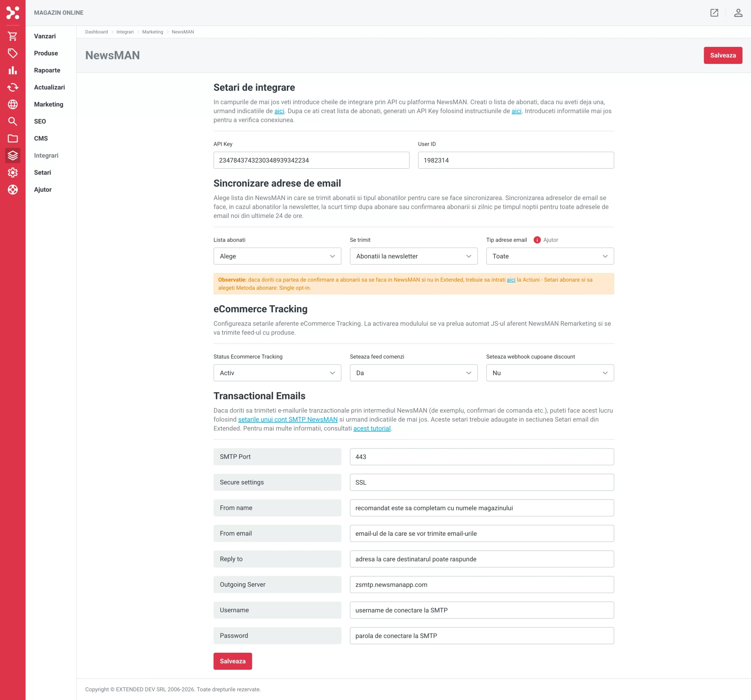Expand the Se trimit dropdown
Image resolution: width=751 pixels, height=700 pixels.
413,256
